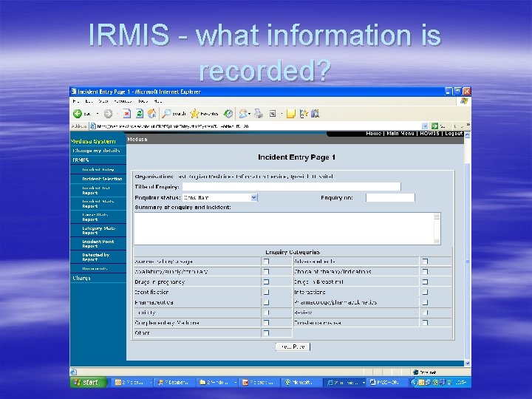
Task: Click the History icon in toolbar
Action: click(x=228, y=114)
